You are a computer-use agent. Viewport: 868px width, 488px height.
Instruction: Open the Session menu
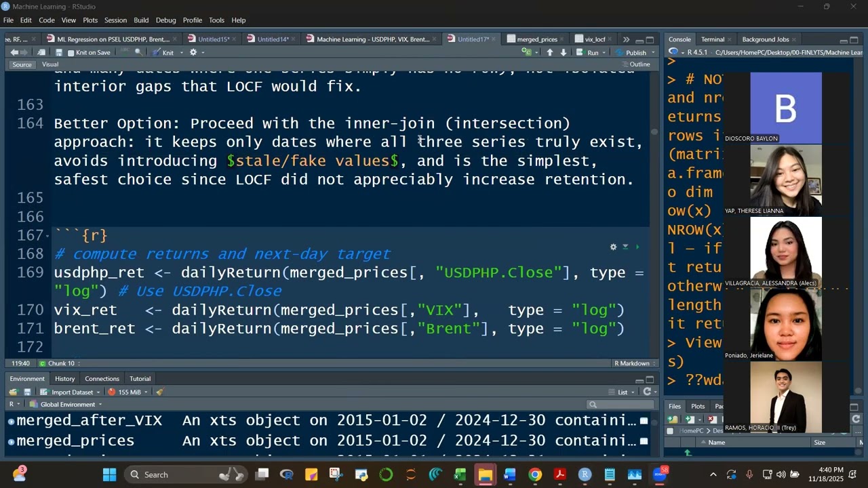(x=115, y=20)
